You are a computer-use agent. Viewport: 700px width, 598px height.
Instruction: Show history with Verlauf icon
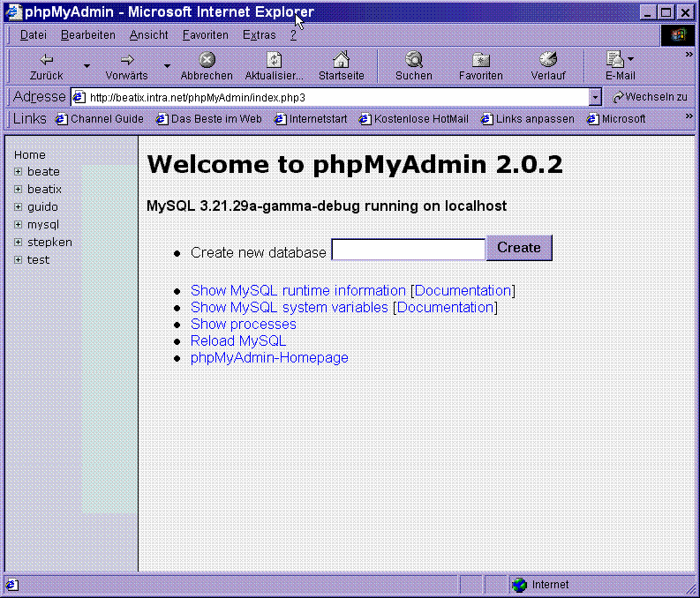pyautogui.click(x=547, y=60)
